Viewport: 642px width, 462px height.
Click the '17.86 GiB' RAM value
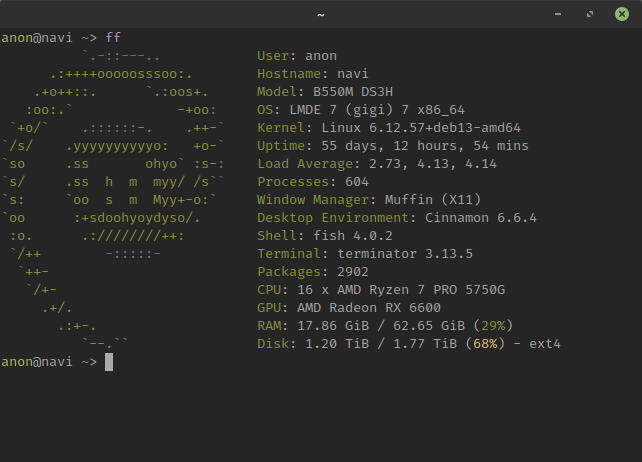(333, 326)
